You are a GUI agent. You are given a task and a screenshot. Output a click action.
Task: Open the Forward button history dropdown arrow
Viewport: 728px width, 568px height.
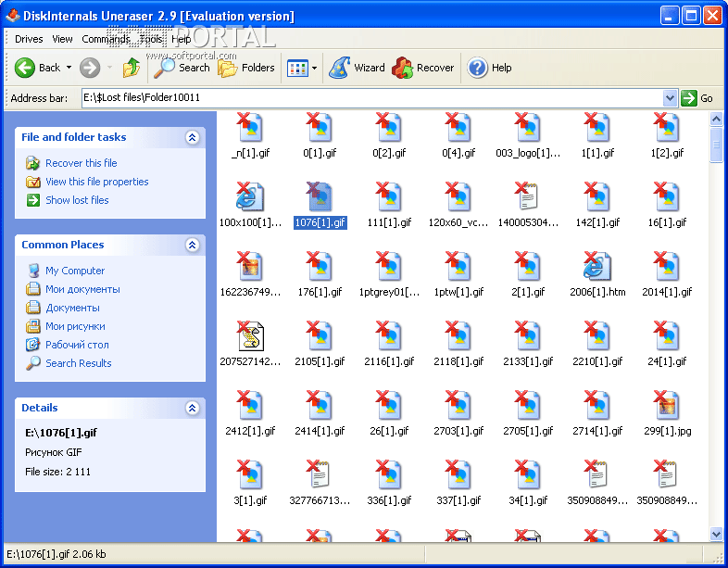point(109,68)
